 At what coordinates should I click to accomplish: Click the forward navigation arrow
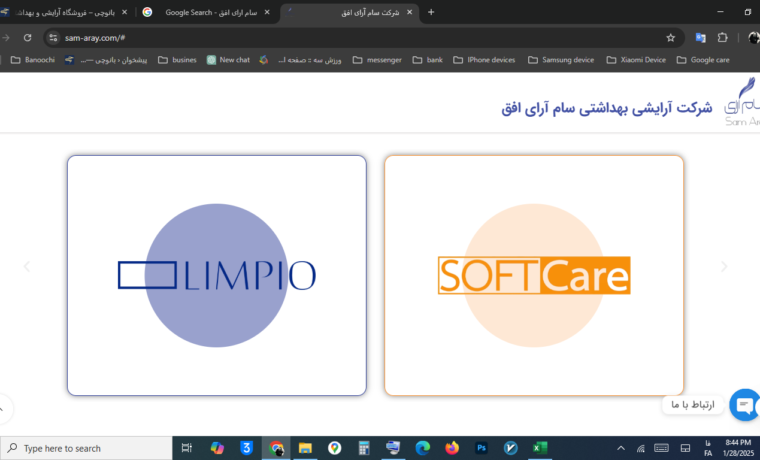click(6, 38)
